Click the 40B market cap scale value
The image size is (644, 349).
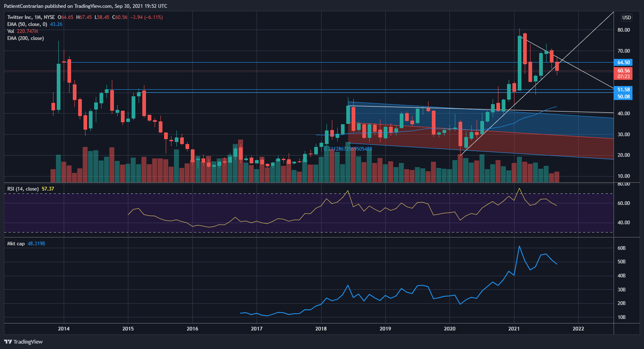(x=621, y=276)
